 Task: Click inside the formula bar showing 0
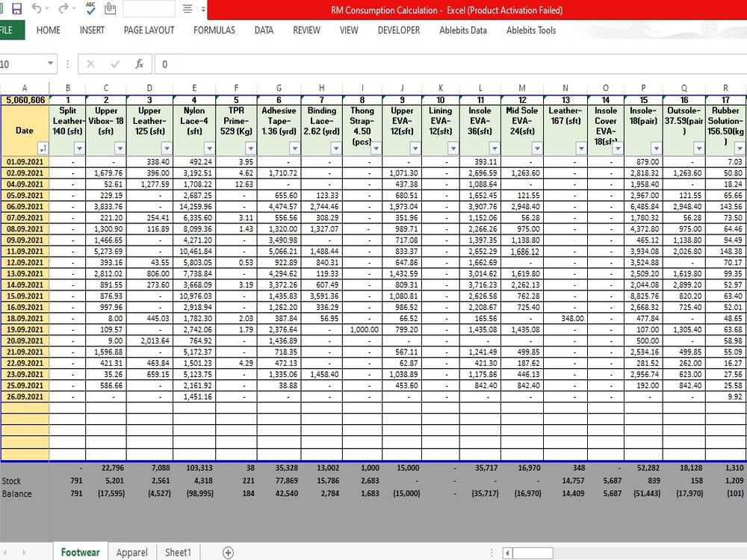pos(450,64)
